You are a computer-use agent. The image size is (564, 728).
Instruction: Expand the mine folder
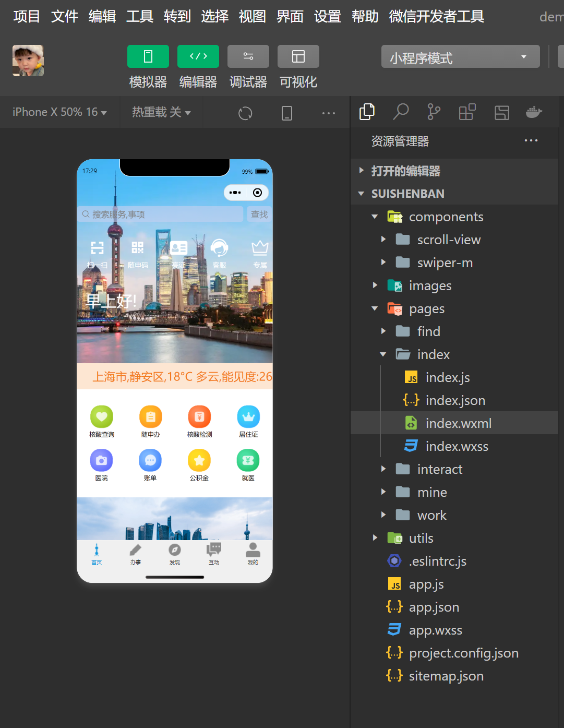454,492
